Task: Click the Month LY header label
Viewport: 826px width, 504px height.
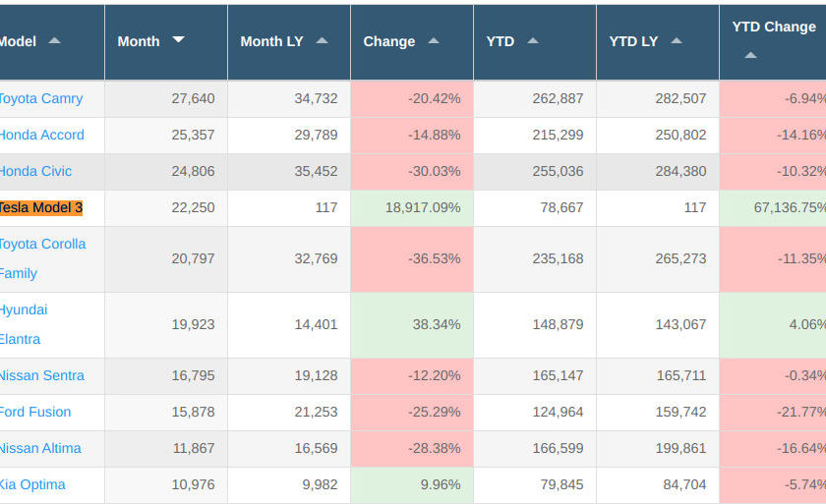Action: pos(271,41)
